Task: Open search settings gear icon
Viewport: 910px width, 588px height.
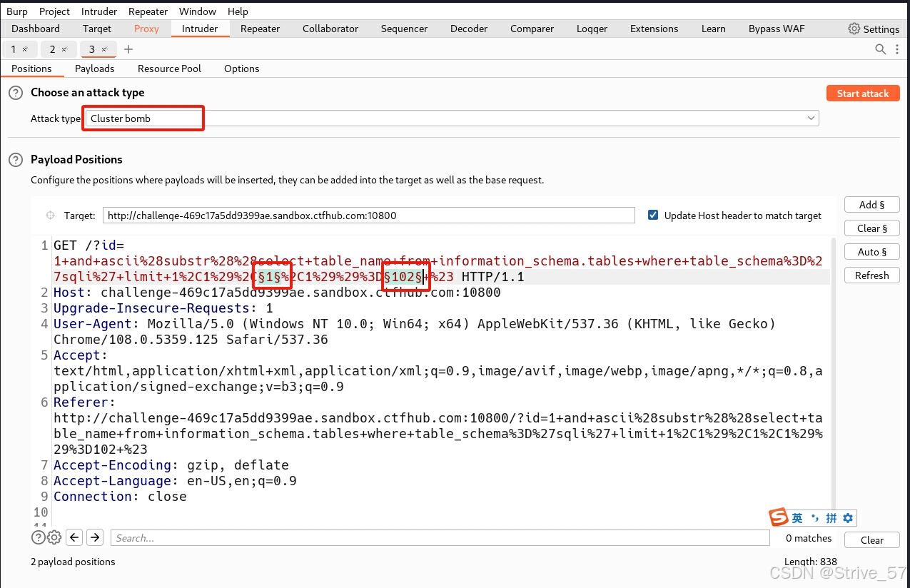Action: (x=54, y=537)
